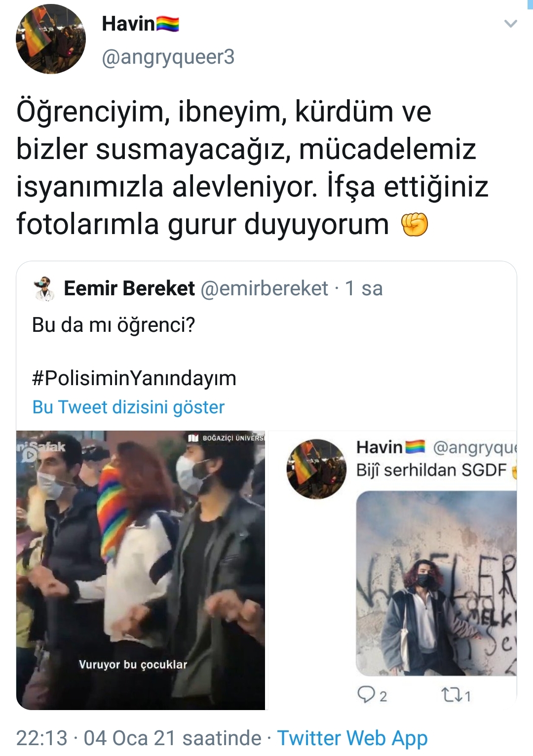Click the #PolisiminYanındayım hashtag
Viewport: 533px width, 756px height.
point(134,378)
